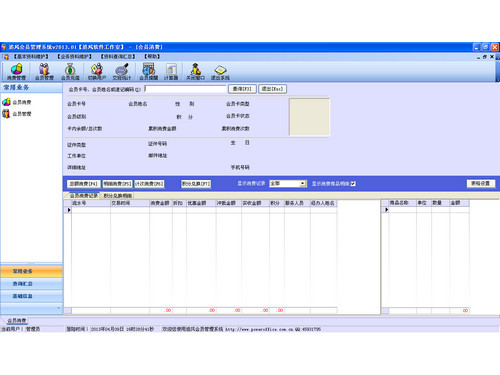Minimize the inner MDI child window

tap(479, 57)
